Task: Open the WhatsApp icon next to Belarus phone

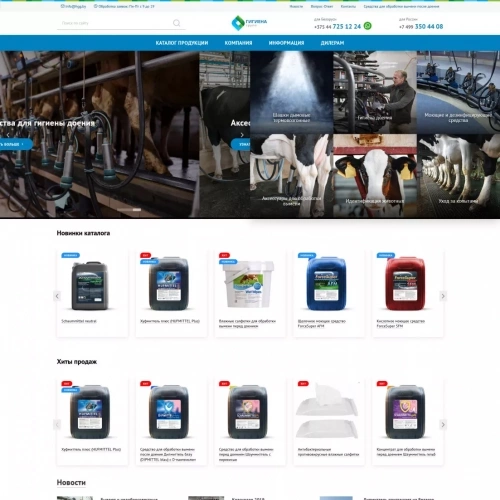Action: point(368,26)
